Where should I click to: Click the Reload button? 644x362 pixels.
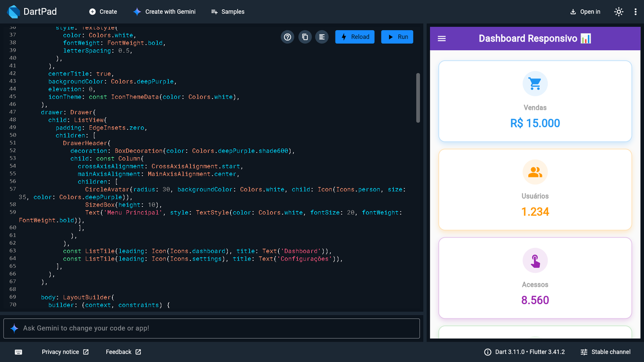pyautogui.click(x=355, y=37)
